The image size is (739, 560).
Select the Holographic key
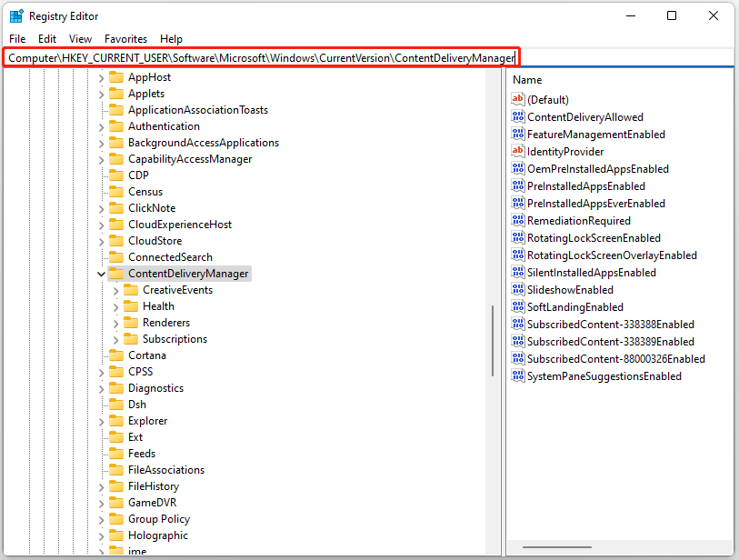coord(158,535)
